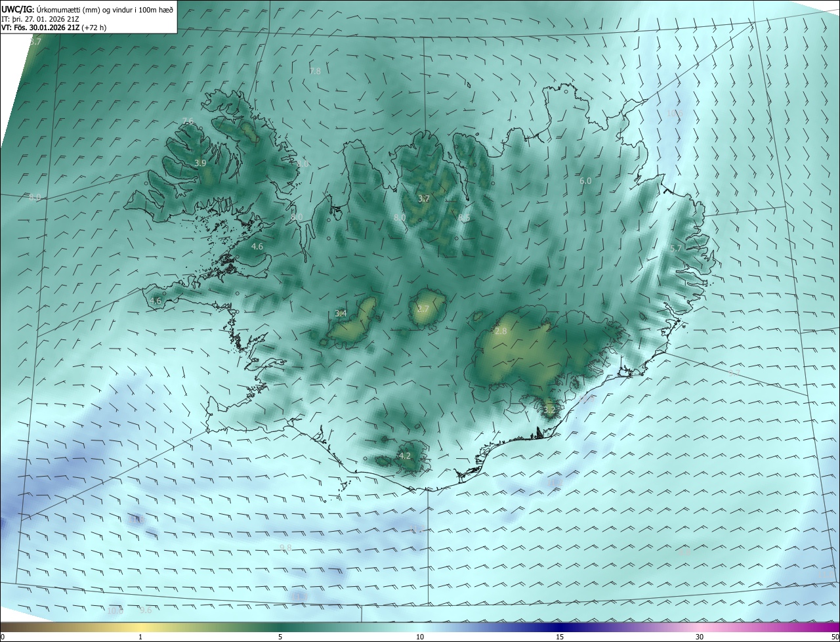Click the 1 tick label on colour scale
Image resolution: width=840 pixels, height=642 pixels.
coord(140,637)
